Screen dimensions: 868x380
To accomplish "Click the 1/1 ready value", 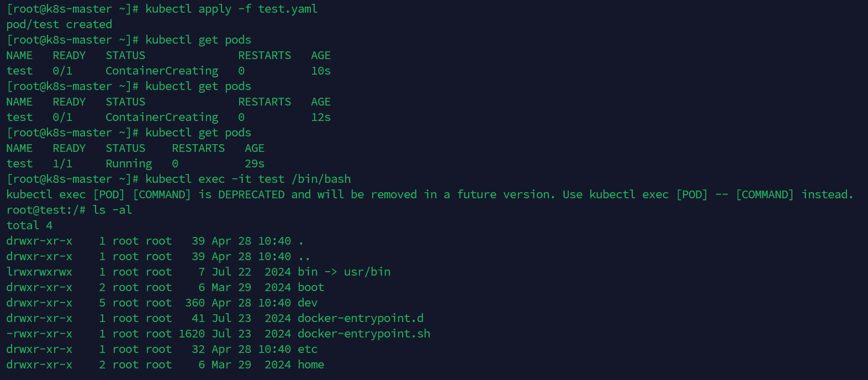I will click(x=62, y=164).
